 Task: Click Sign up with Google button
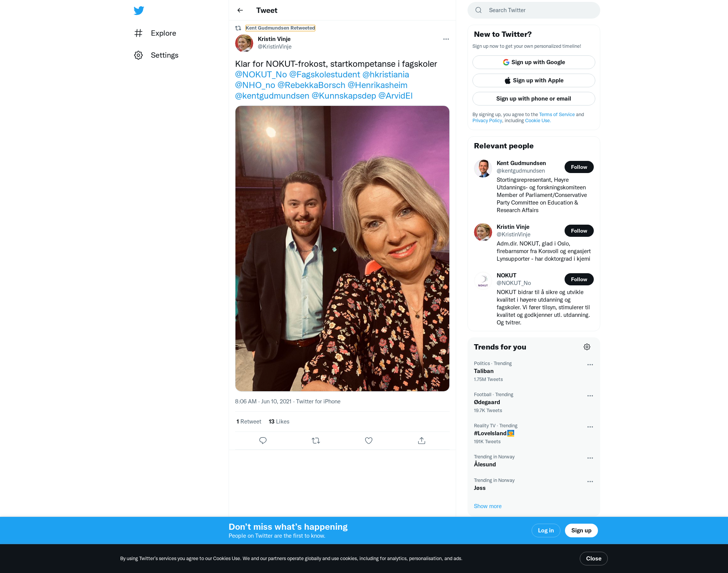533,62
